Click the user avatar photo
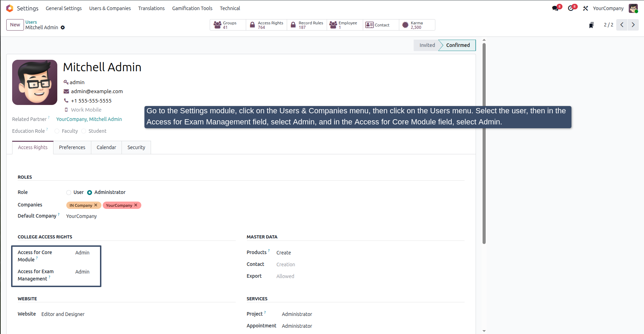 [35, 82]
